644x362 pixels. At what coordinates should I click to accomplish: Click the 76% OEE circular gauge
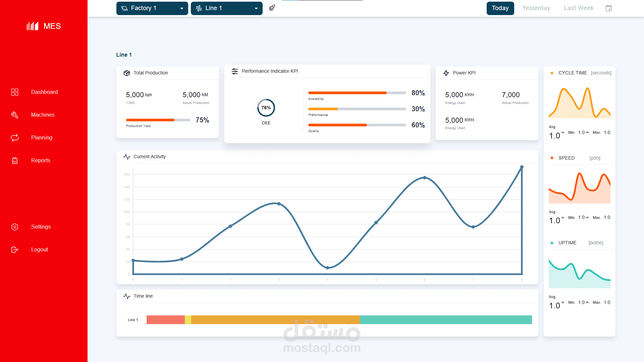click(x=266, y=108)
